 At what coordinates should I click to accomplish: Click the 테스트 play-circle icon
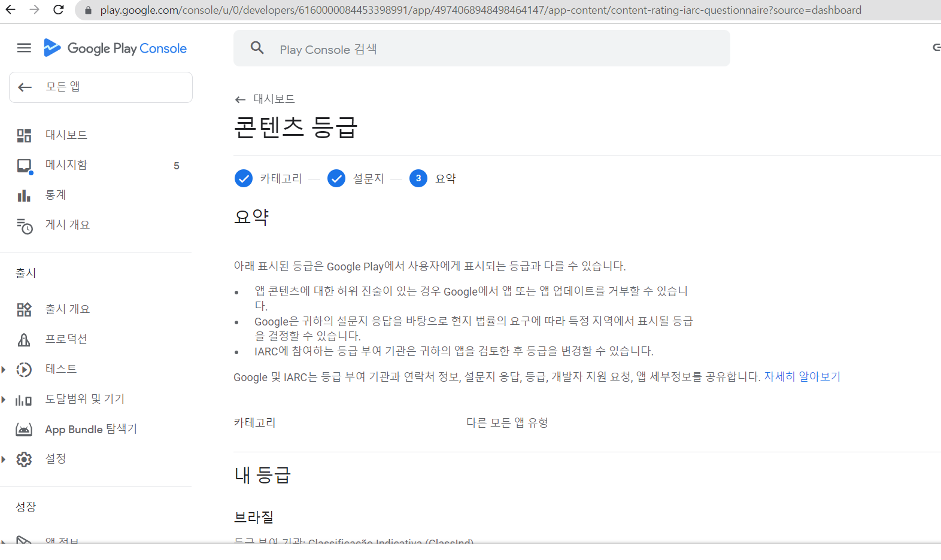(x=24, y=370)
